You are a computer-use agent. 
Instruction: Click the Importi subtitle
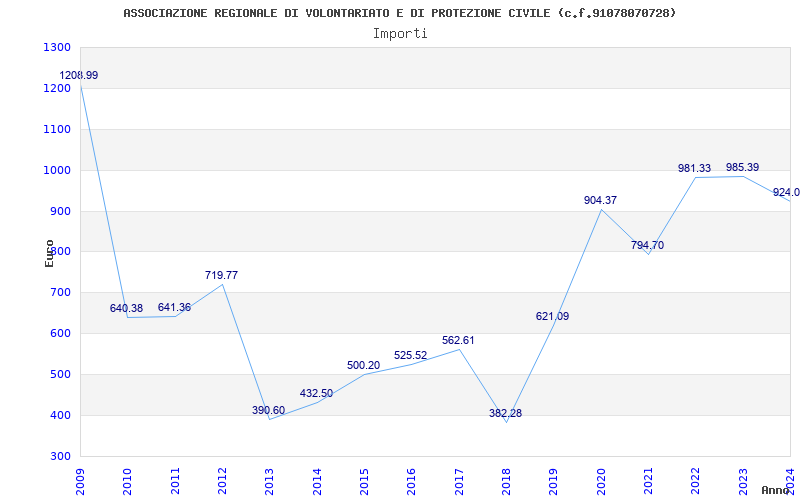pos(400,34)
